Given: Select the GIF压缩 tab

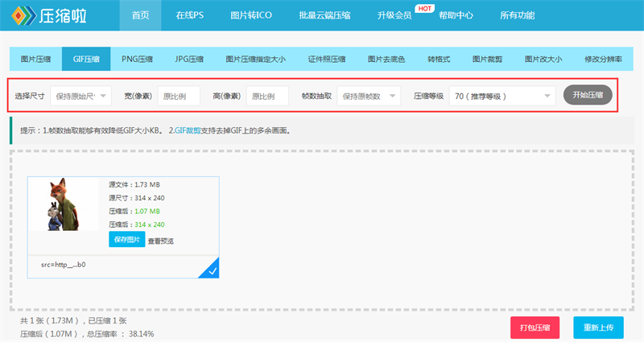Looking at the screenshot, I should (x=86, y=59).
